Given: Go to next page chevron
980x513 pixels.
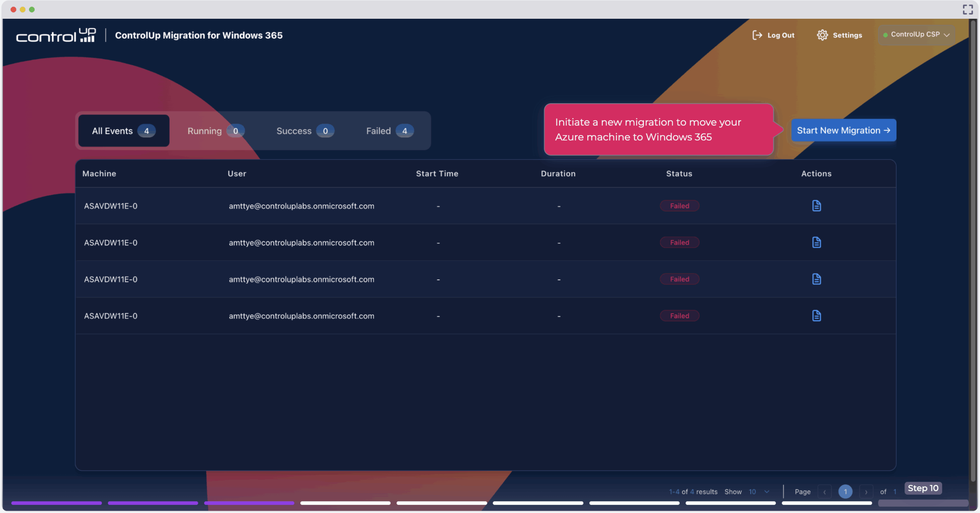Looking at the screenshot, I should pyautogui.click(x=866, y=492).
